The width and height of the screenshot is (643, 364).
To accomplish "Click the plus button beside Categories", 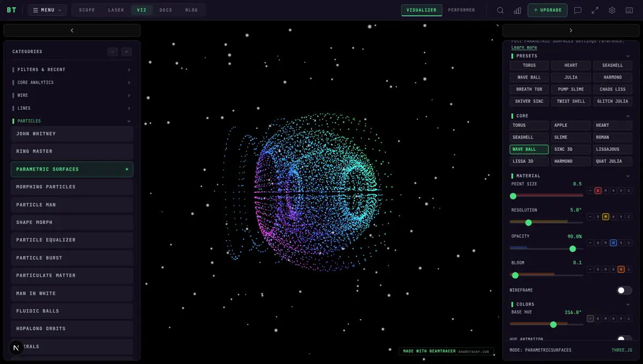I will click(x=126, y=52).
